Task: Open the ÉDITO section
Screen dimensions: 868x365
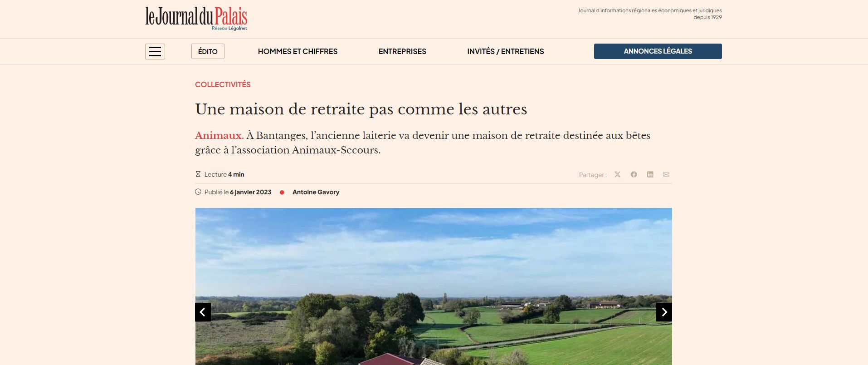Action: 208,51
